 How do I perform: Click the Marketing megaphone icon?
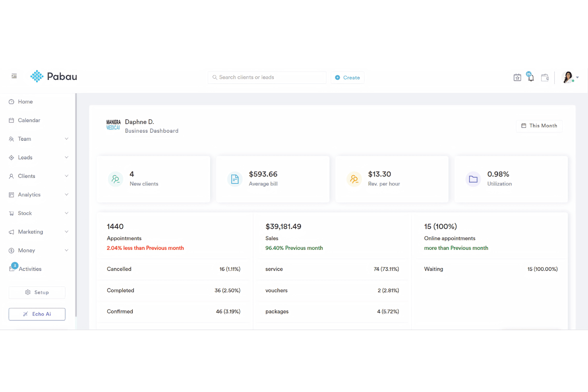pos(12,232)
